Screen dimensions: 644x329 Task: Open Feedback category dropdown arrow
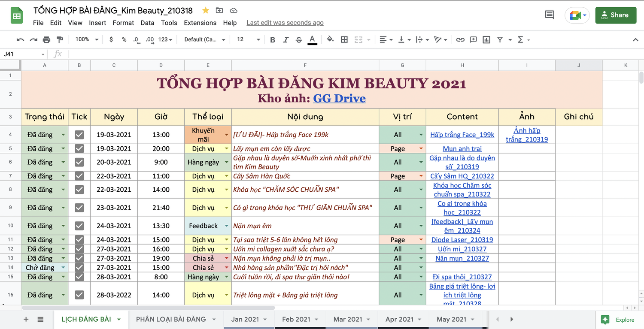pos(227,226)
